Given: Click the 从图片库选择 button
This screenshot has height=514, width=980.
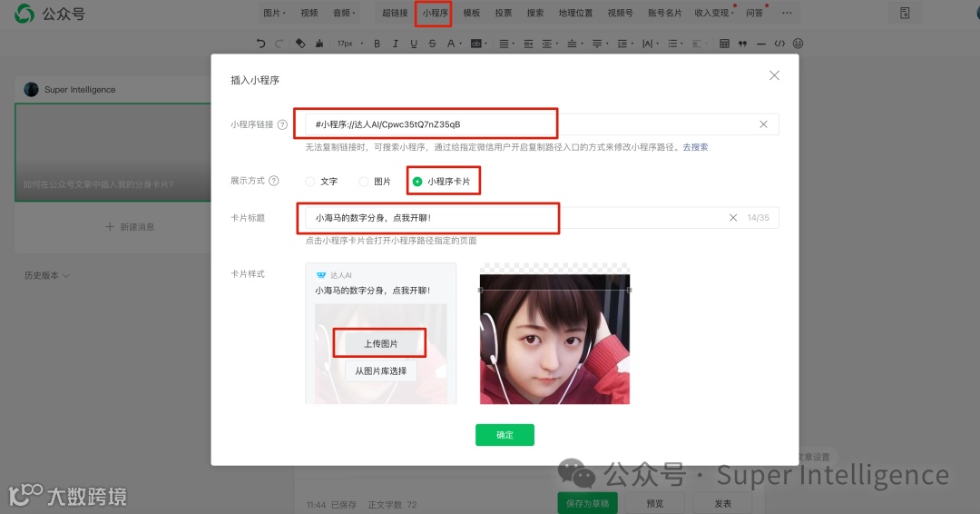Looking at the screenshot, I should 380,371.
